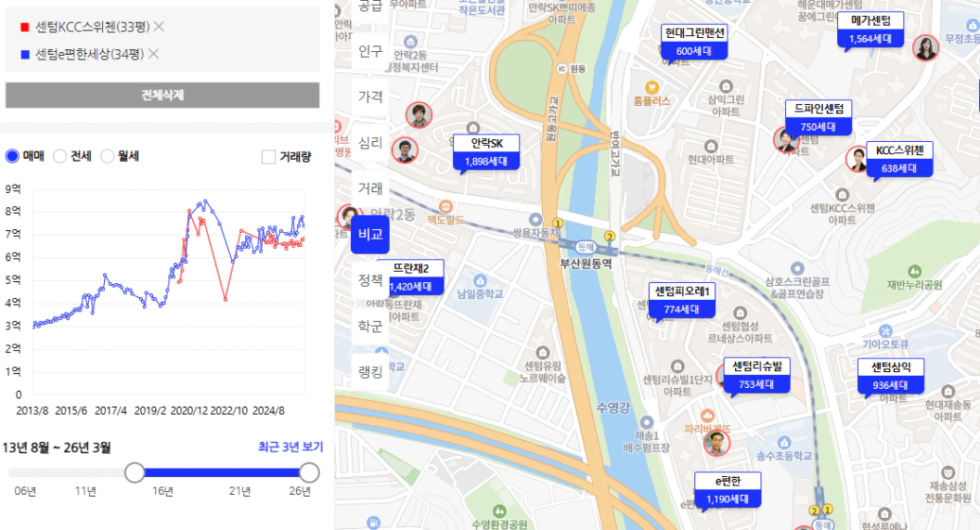This screenshot has width=980, height=530.
Task: Select the 센텀리슈빌 753세대 marker
Action: (757, 375)
